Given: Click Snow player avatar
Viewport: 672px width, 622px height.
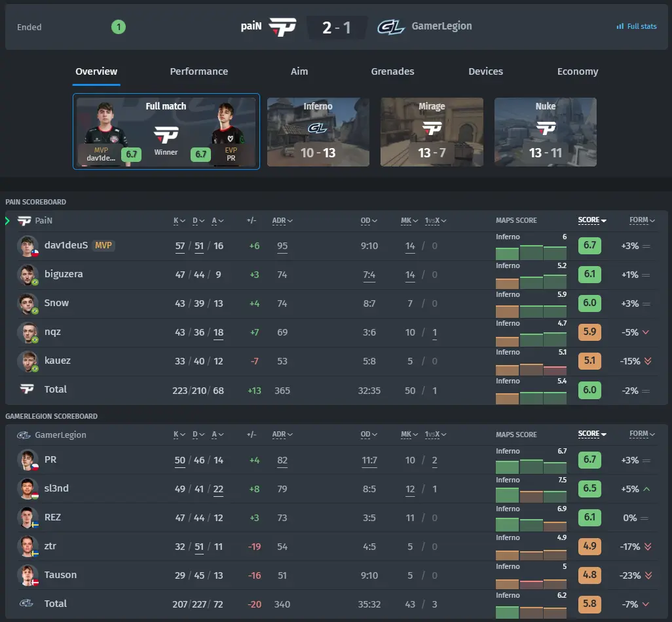Looking at the screenshot, I should (x=28, y=303).
